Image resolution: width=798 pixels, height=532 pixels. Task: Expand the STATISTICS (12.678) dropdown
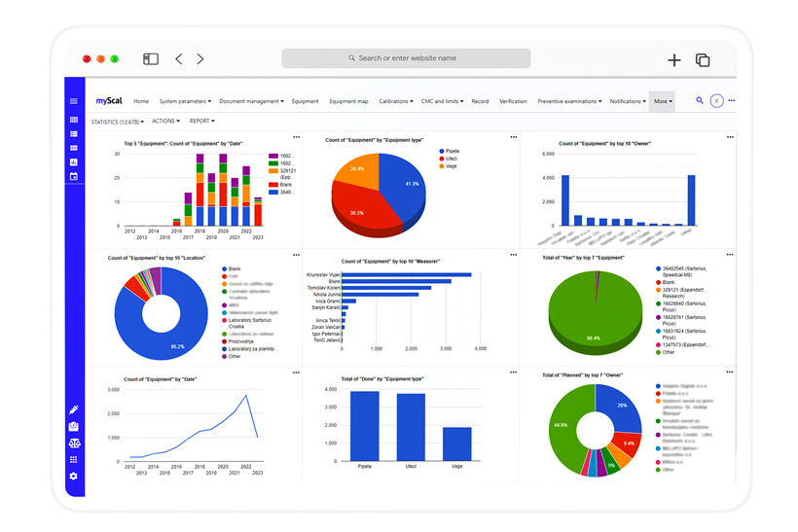[117, 122]
